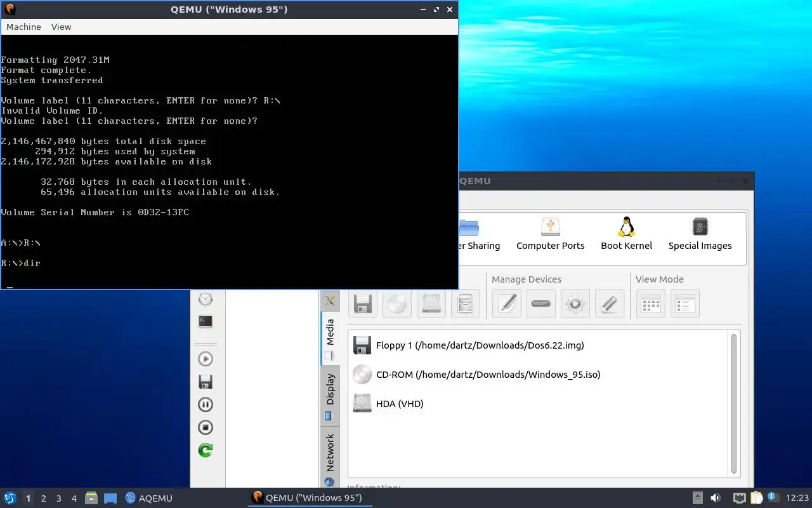Click the disc icon beside CD-ROM entry
The width and height of the screenshot is (812, 508).
pyautogui.click(x=362, y=375)
